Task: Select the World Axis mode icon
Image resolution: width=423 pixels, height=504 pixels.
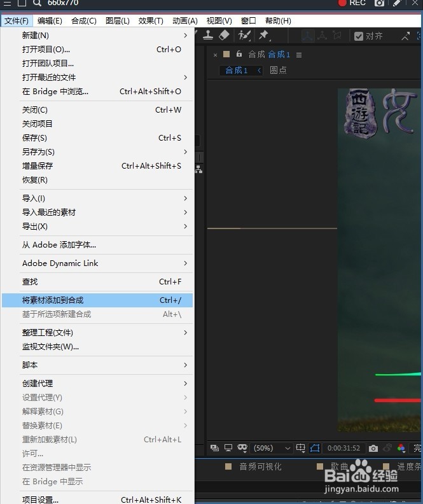Action: 322,36
